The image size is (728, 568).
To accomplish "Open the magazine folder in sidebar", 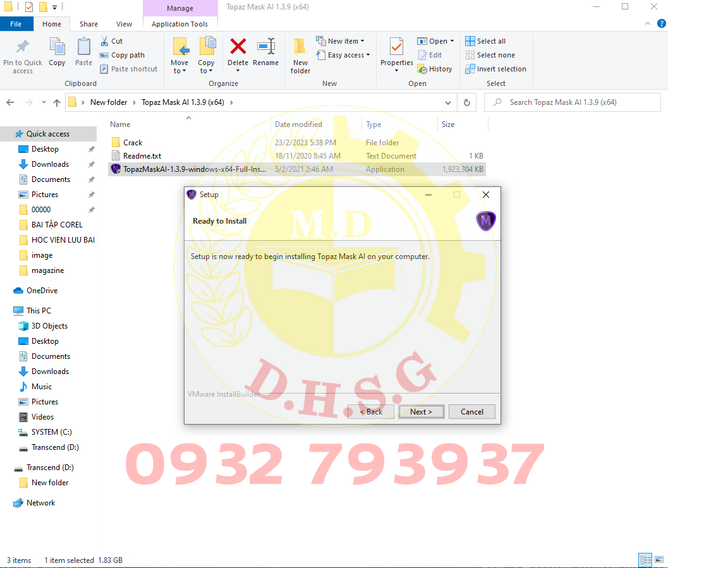I will pyautogui.click(x=47, y=270).
